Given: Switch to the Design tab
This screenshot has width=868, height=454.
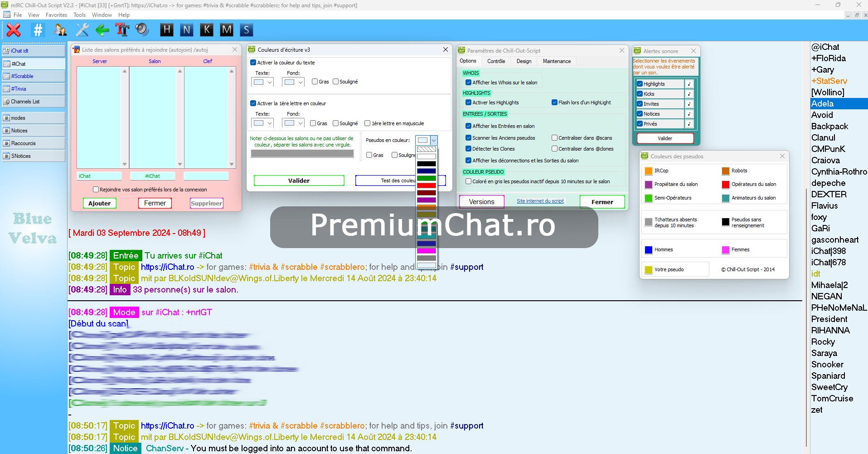Looking at the screenshot, I should tap(524, 61).
